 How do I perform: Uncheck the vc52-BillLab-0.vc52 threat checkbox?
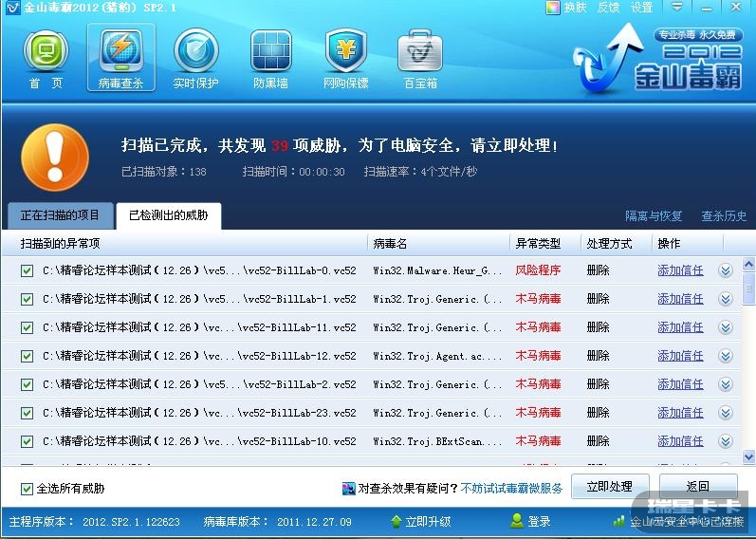point(27,270)
